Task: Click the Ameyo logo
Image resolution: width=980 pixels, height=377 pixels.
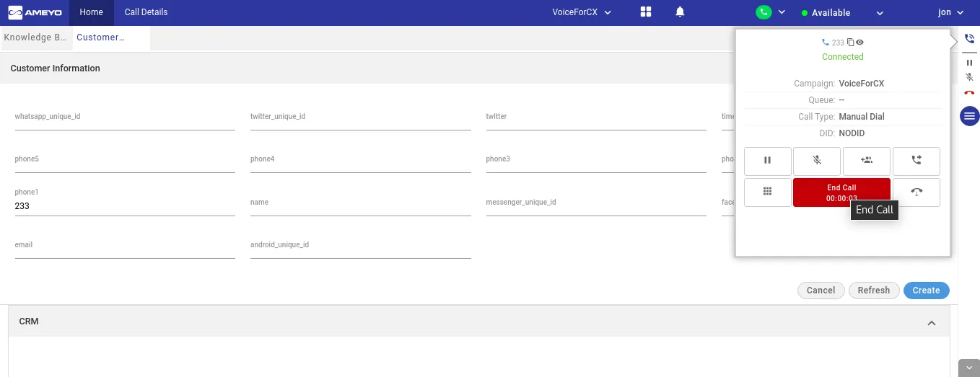Action: (x=35, y=12)
